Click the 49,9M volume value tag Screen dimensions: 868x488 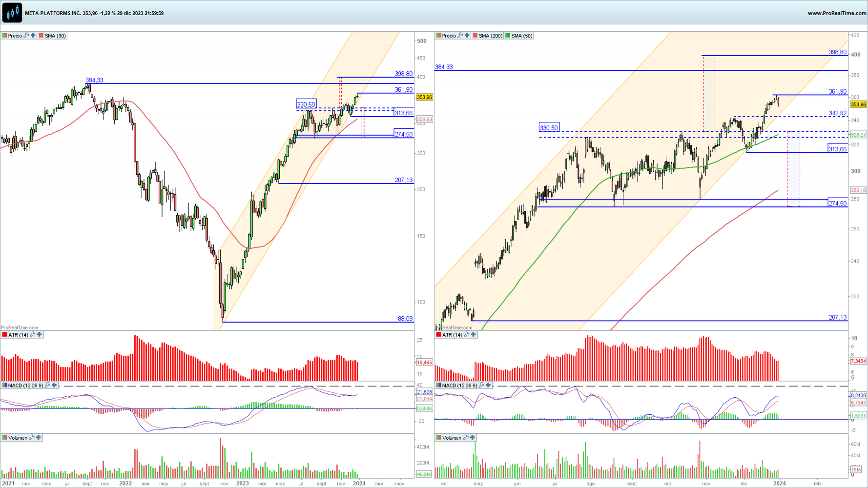[x=424, y=474]
